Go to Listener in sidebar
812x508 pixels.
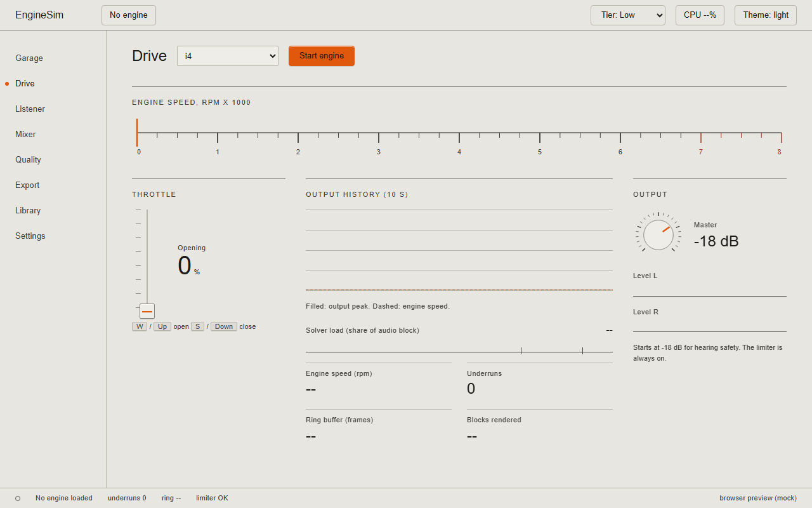30,109
